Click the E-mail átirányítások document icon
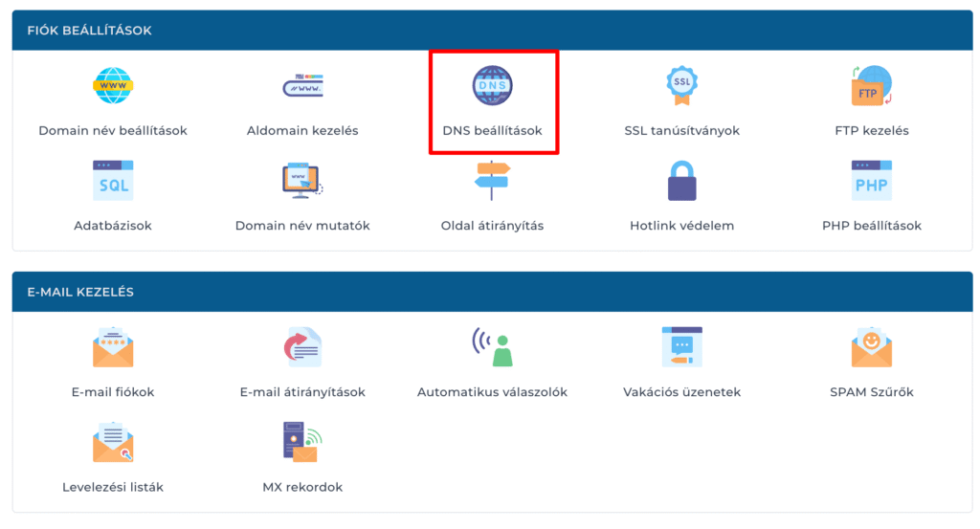Image resolution: width=980 pixels, height=529 pixels. point(302,347)
